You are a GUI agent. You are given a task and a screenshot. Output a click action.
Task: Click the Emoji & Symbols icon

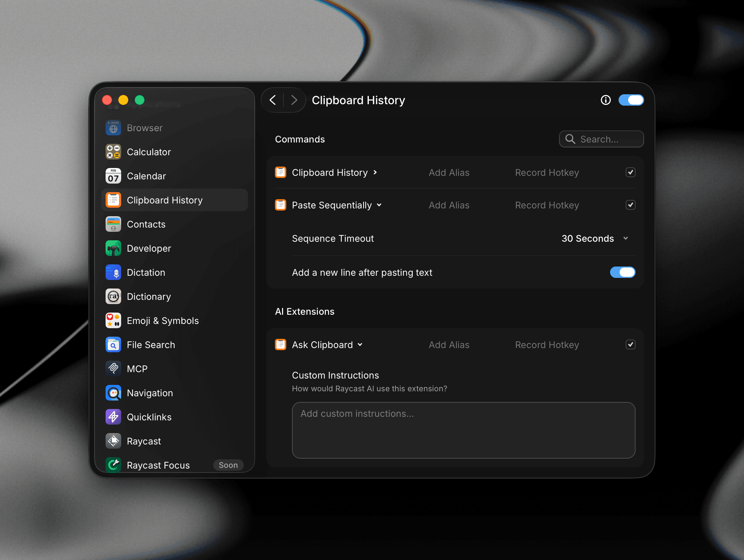pos(113,321)
